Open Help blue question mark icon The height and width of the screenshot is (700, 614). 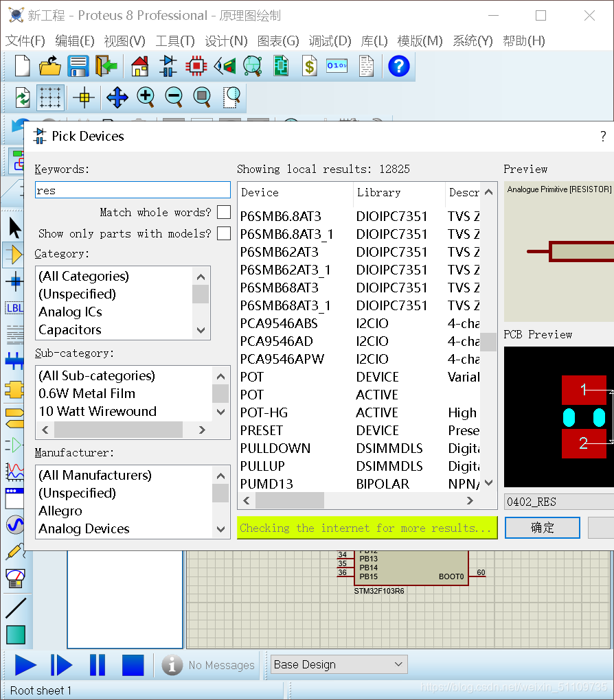[x=399, y=66]
